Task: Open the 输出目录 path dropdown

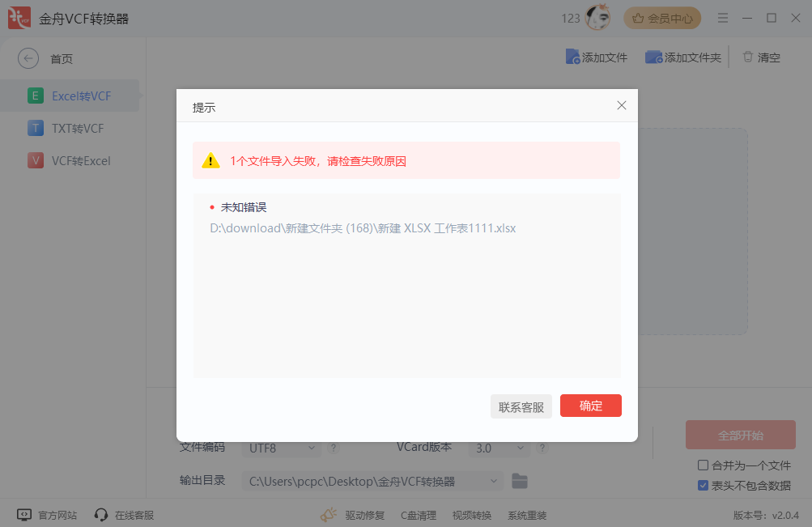Action: click(x=372, y=482)
